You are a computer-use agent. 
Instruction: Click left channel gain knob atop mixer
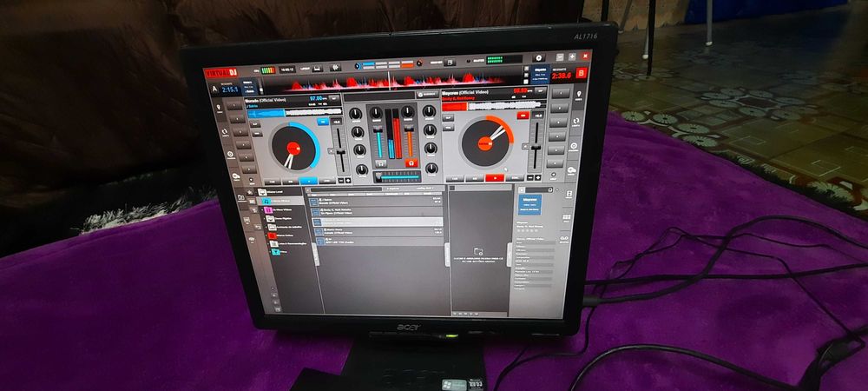375,113
